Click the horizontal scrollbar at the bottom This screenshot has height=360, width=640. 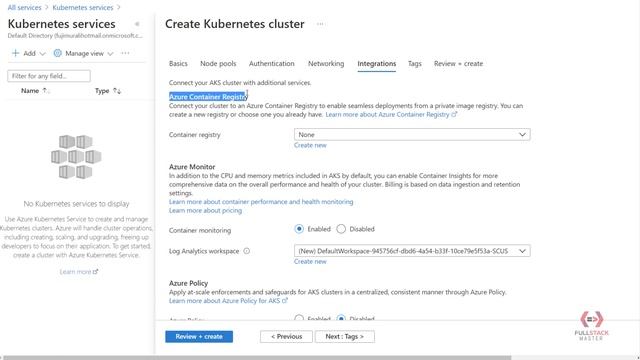[x=257, y=358]
